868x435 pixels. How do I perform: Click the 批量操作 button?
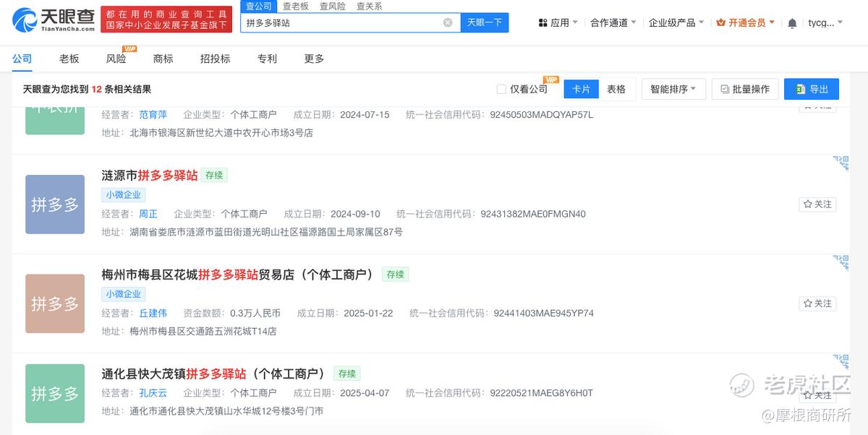pyautogui.click(x=745, y=89)
